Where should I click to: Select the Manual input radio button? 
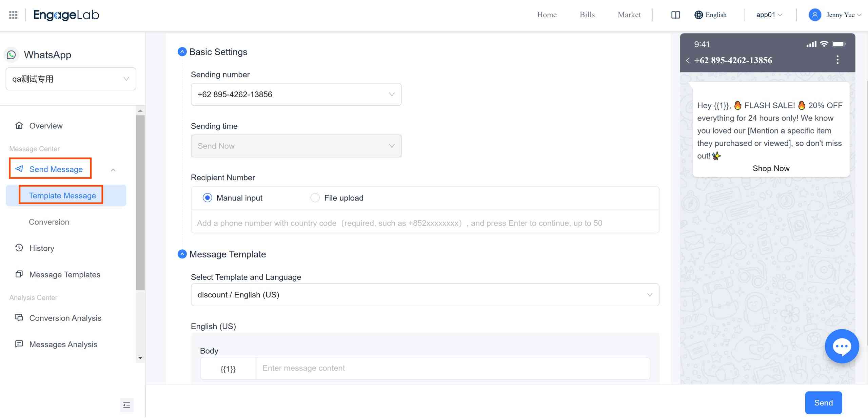coord(207,198)
